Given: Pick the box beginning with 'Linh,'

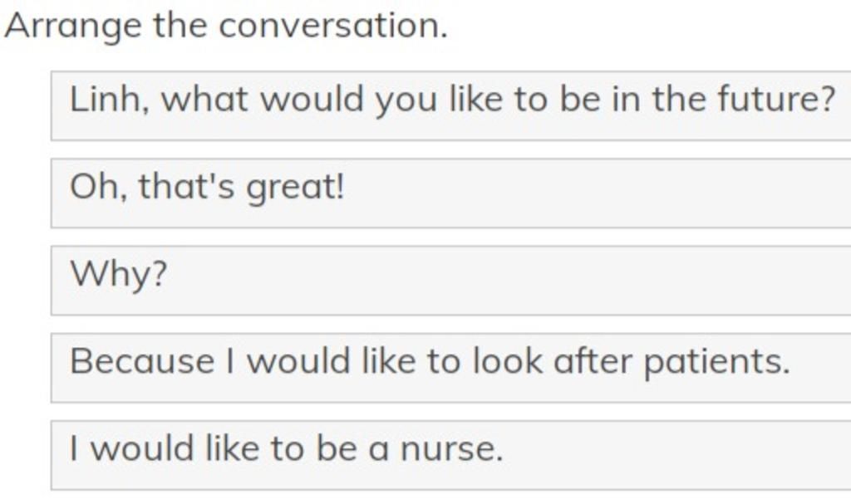Looking at the screenshot, I should click(451, 105).
